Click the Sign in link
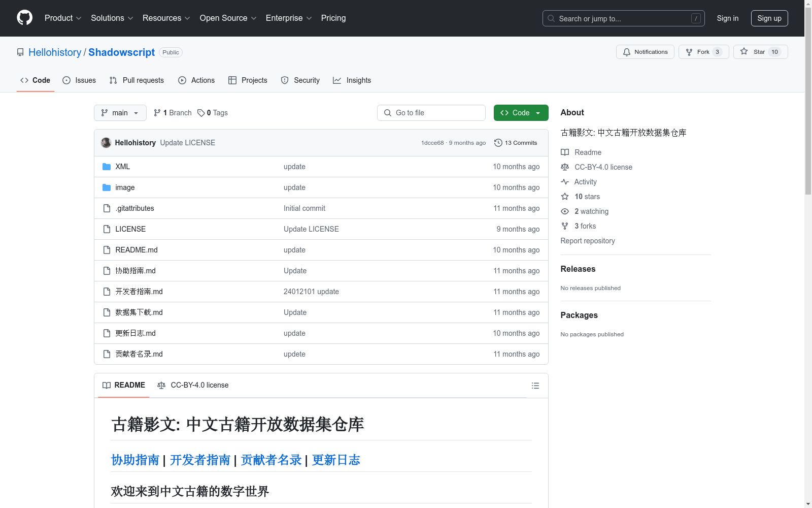The image size is (812, 508). point(728,18)
